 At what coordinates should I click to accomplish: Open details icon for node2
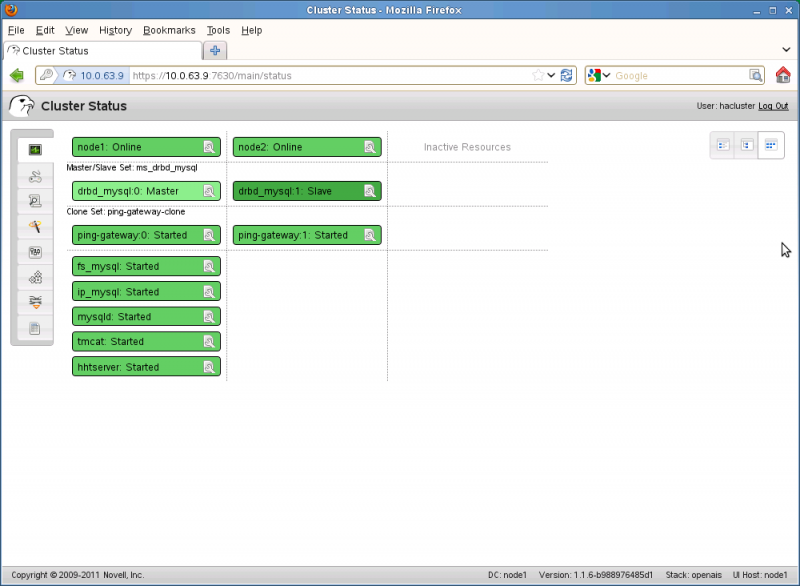[x=369, y=147]
